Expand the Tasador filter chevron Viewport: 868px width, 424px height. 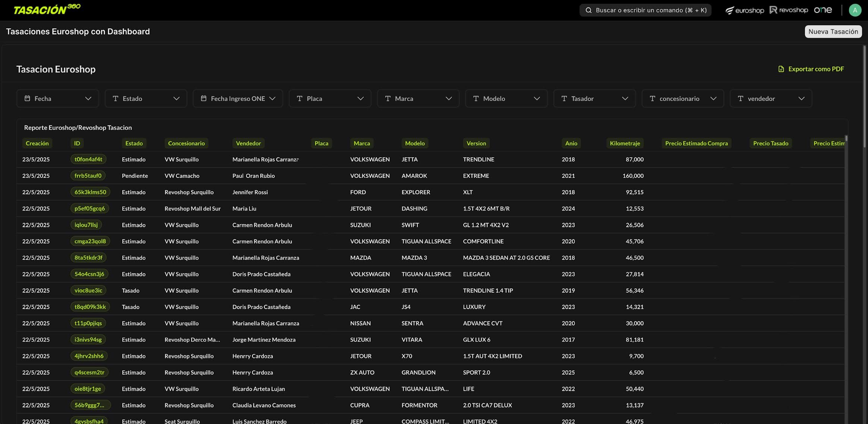tap(625, 98)
